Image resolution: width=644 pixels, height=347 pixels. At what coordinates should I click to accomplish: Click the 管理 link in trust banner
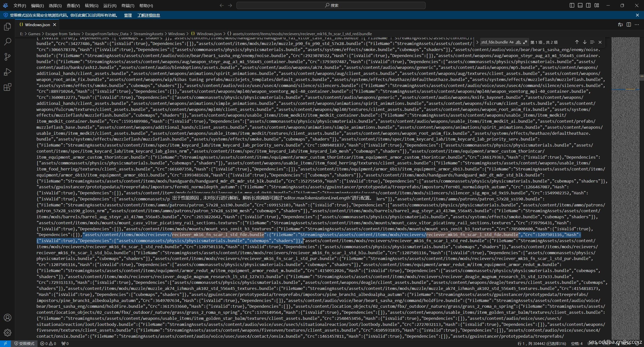point(128,15)
